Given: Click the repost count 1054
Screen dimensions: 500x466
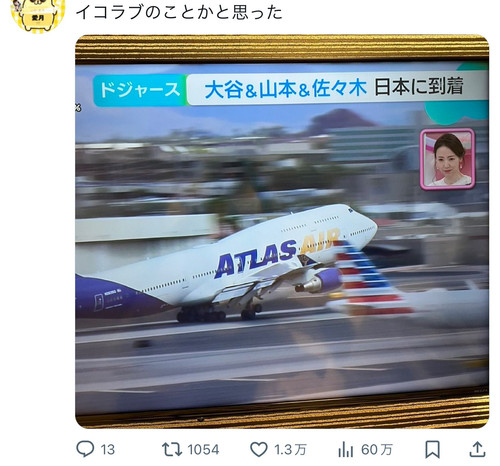Looking at the screenshot, I should click(203, 450).
